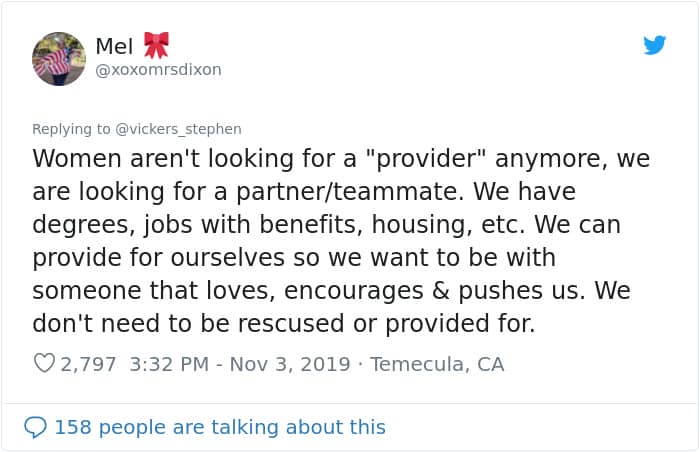The height and width of the screenshot is (452, 700).
Task: Click the Twitter bird logo
Action: pyautogui.click(x=654, y=45)
